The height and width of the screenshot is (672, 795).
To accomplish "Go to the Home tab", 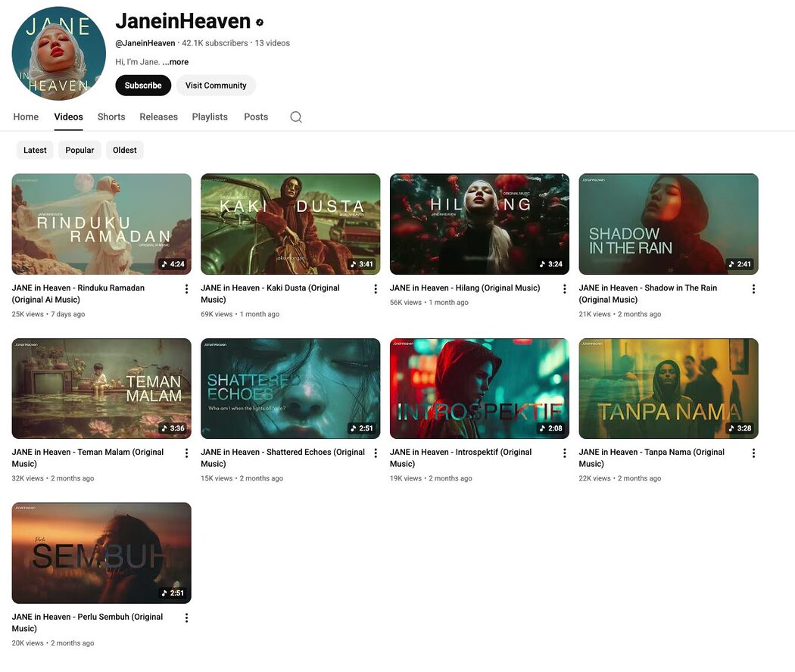I will pos(26,117).
